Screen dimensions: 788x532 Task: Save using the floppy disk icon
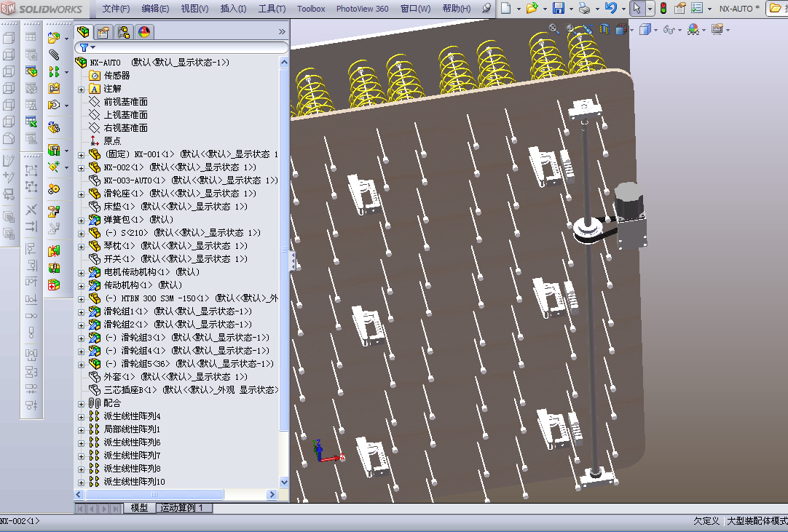pos(559,8)
